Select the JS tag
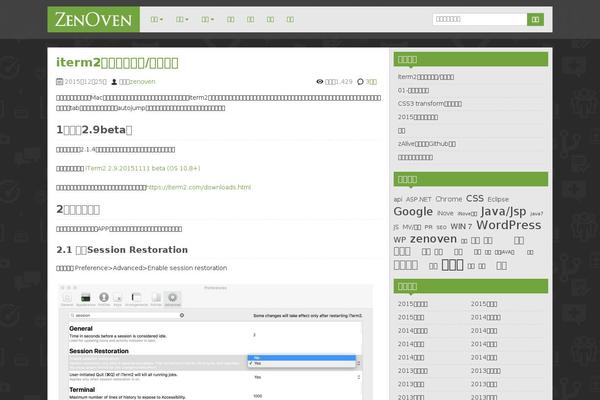 [x=396, y=227]
